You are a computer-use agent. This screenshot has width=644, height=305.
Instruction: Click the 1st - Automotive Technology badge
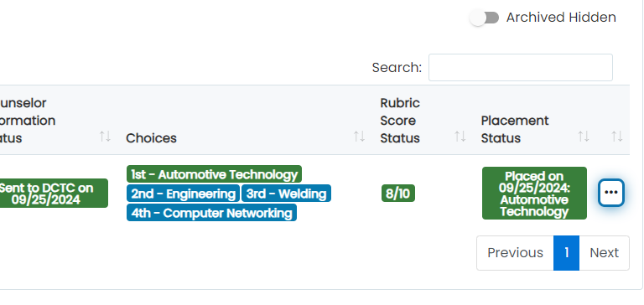click(214, 174)
